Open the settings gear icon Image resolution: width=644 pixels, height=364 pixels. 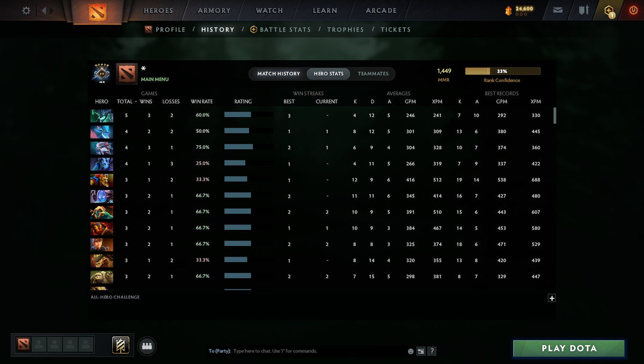click(x=26, y=10)
